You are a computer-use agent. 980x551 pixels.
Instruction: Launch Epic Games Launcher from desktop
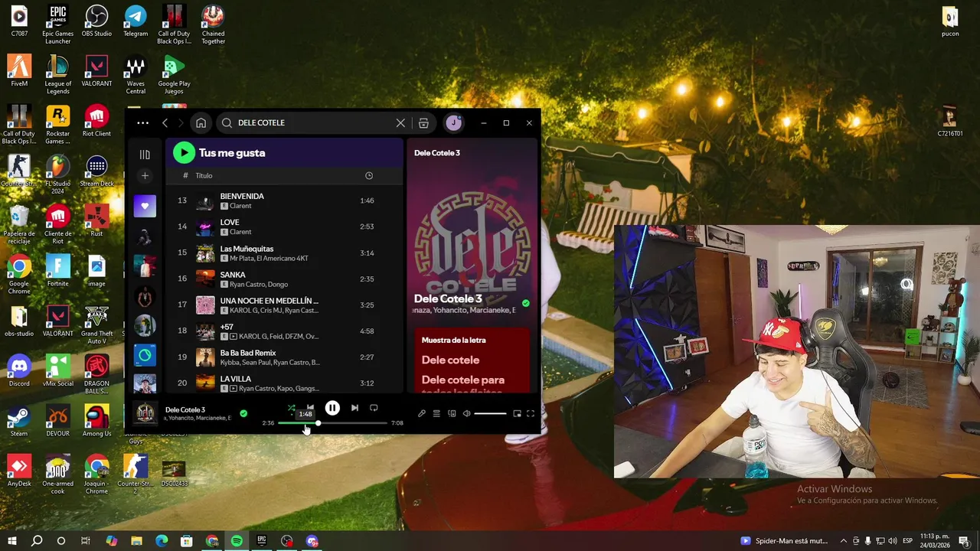[x=58, y=24]
